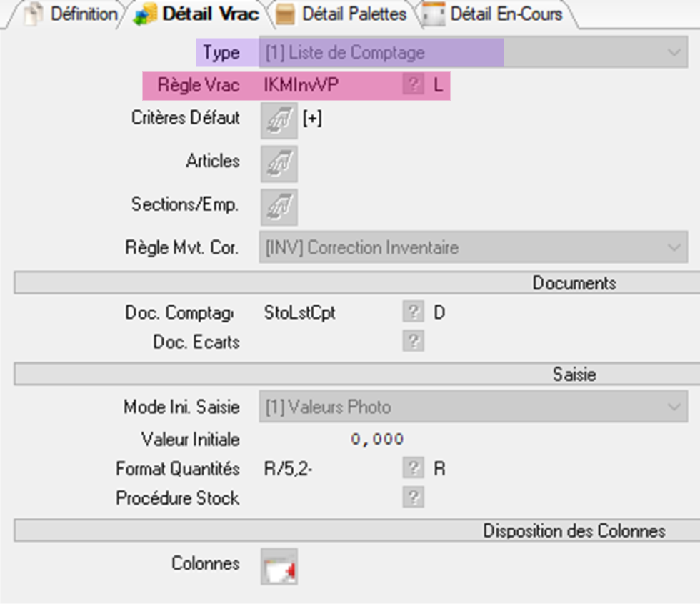Click the question mark beside Doc. Ecarts

[412, 342]
